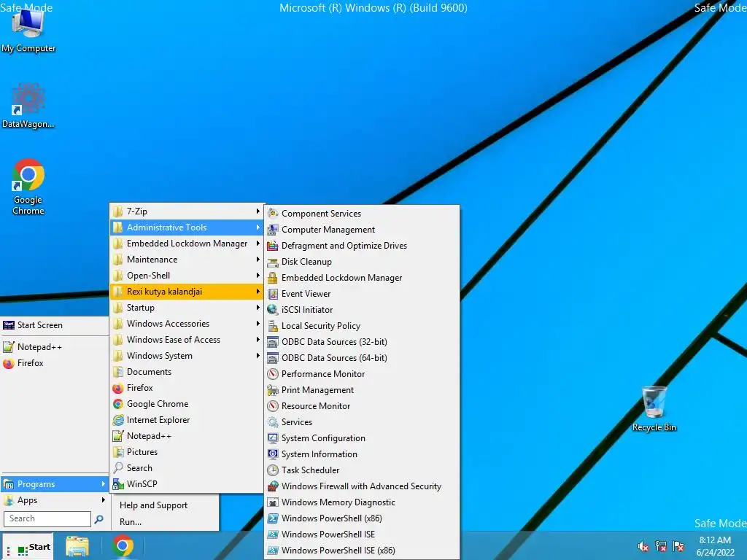Image resolution: width=747 pixels, height=560 pixels.
Task: Select My Computer desktop icon
Action: tap(28, 31)
